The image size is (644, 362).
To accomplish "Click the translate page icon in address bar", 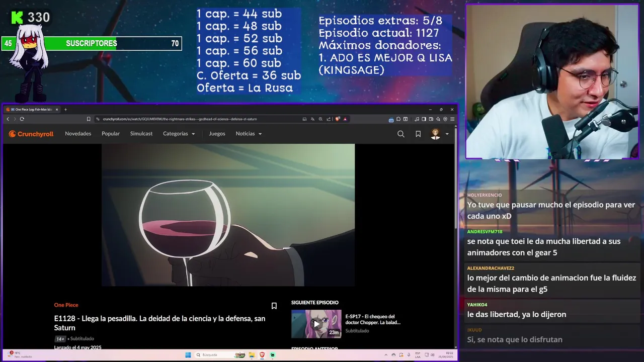I will pos(312,119).
